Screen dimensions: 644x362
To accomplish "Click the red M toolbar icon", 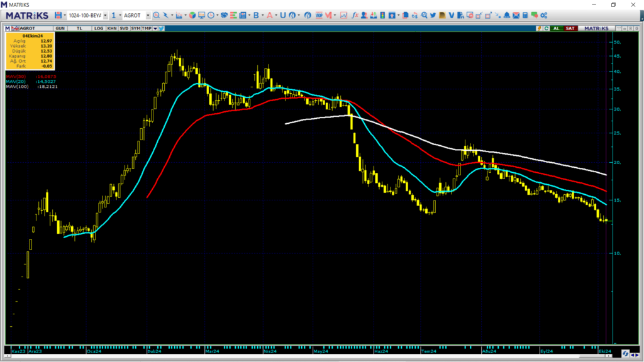I will [328, 15].
